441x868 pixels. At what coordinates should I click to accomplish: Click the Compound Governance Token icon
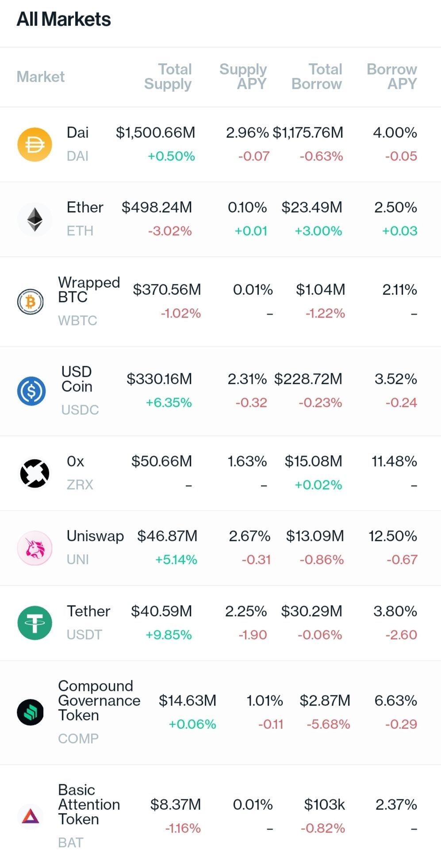coord(30,712)
